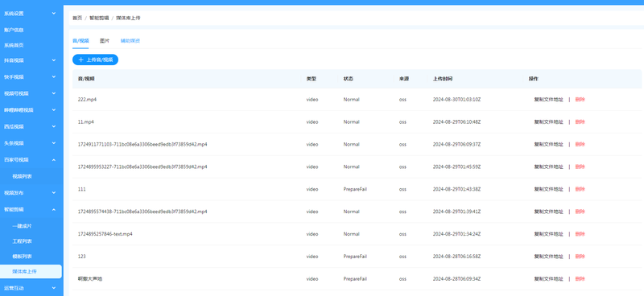644x296 pixels.
Task: Expand the 系统设置 sidebar menu
Action: (31, 14)
